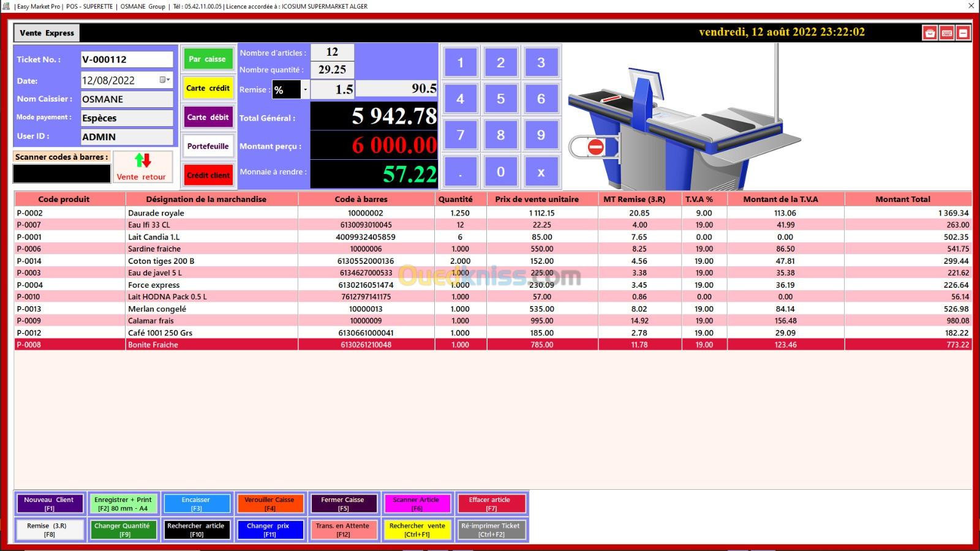Open the on-screen keyboard icon

[946, 33]
